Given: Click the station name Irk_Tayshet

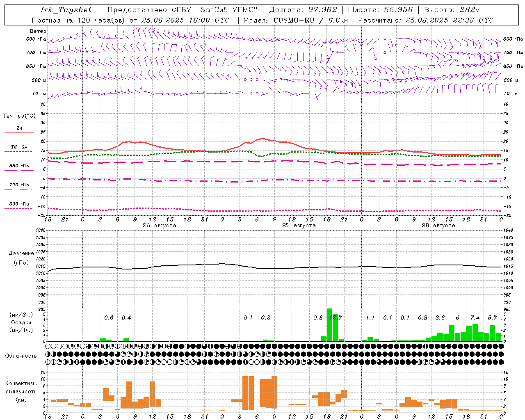Looking at the screenshot, I should point(66,10).
